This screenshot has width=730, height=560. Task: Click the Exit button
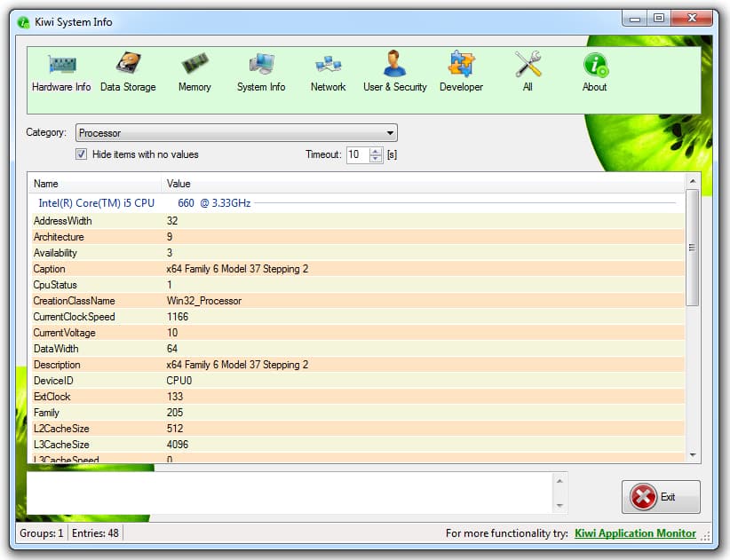[x=661, y=497]
